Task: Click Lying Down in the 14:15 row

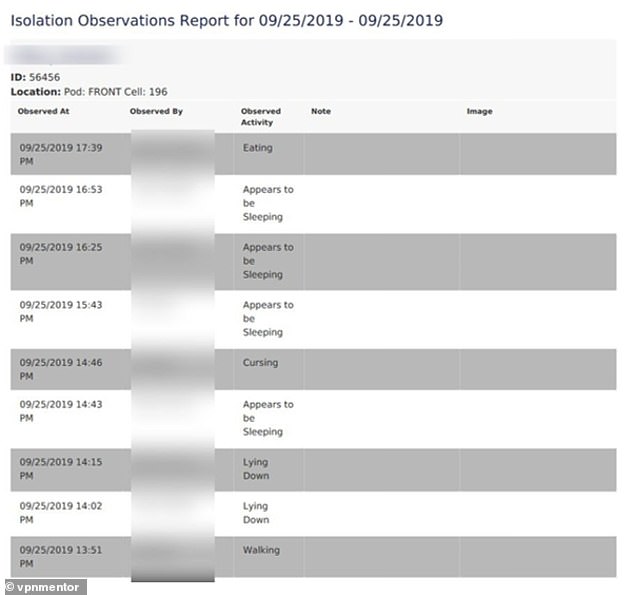Action: (x=256, y=469)
